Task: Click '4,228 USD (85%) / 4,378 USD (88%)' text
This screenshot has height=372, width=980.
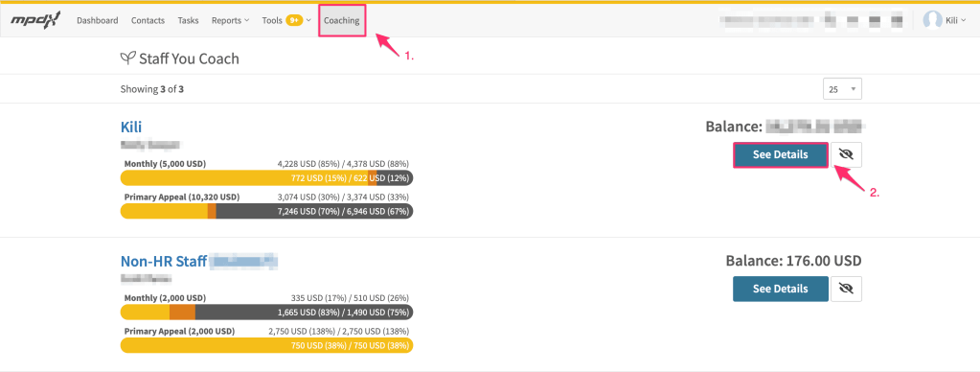Action: click(x=343, y=164)
